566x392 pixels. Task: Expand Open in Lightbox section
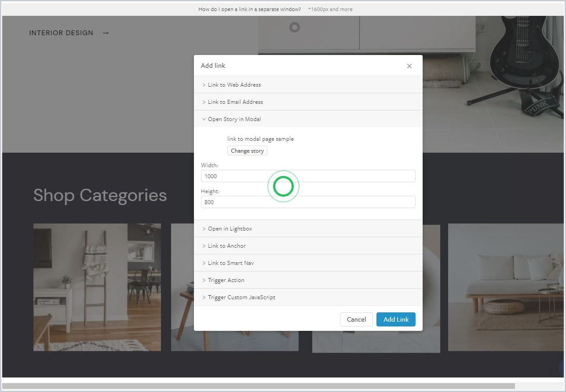pos(308,228)
